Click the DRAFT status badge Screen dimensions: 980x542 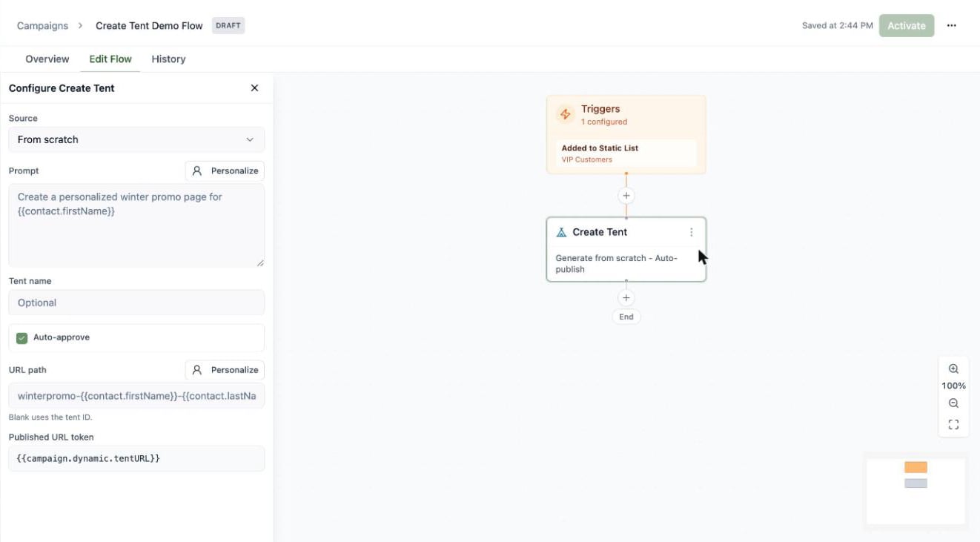[x=228, y=25]
